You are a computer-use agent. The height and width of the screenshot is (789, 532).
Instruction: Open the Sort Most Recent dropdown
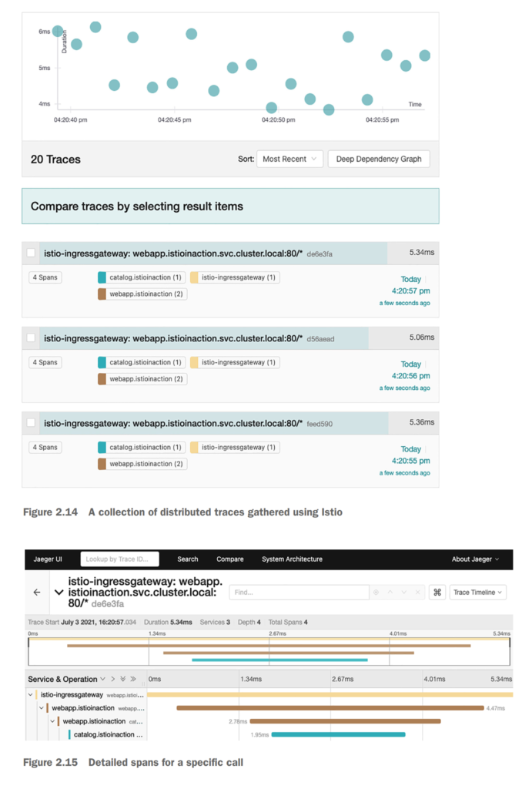click(289, 159)
